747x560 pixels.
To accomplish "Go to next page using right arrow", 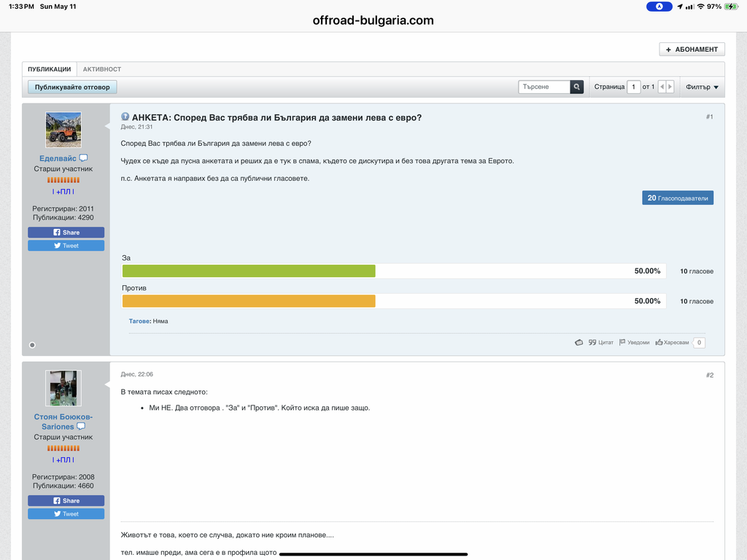I will click(x=670, y=87).
